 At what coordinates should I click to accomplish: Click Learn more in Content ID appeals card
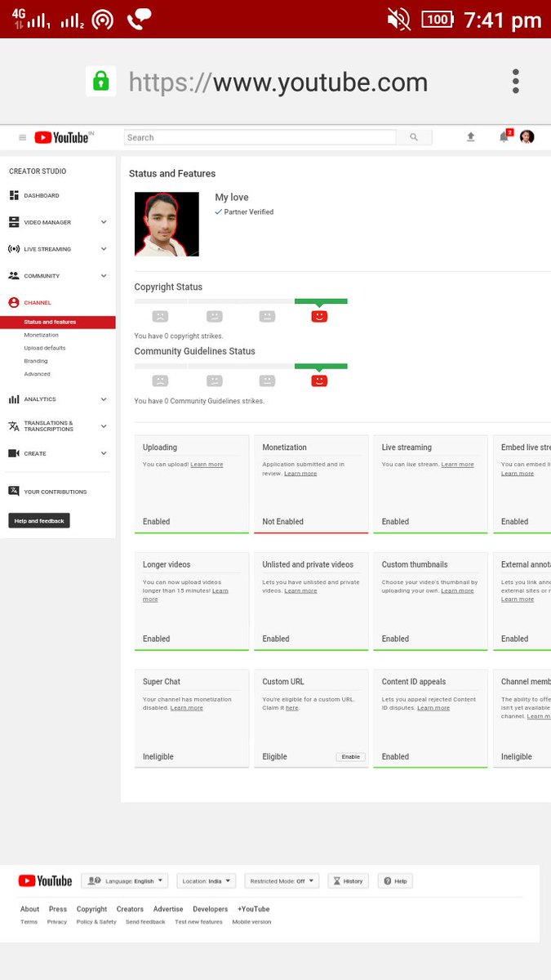433,708
